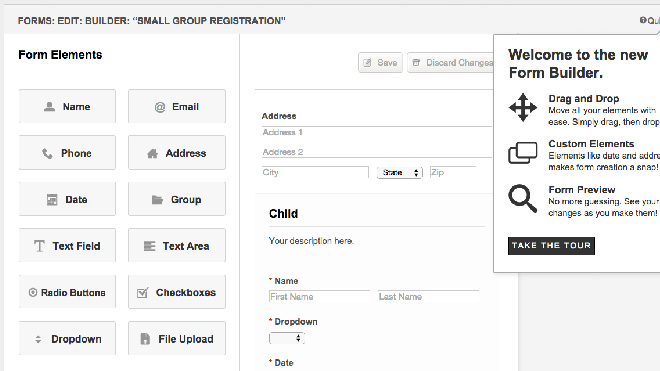Add an Email element to the form
Image resolution: width=660 pixels, height=371 pixels.
(x=177, y=106)
